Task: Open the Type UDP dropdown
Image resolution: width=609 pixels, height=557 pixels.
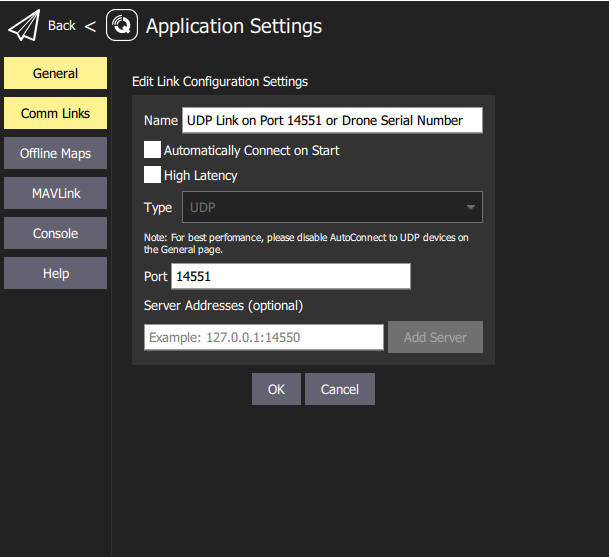Action: tap(332, 207)
